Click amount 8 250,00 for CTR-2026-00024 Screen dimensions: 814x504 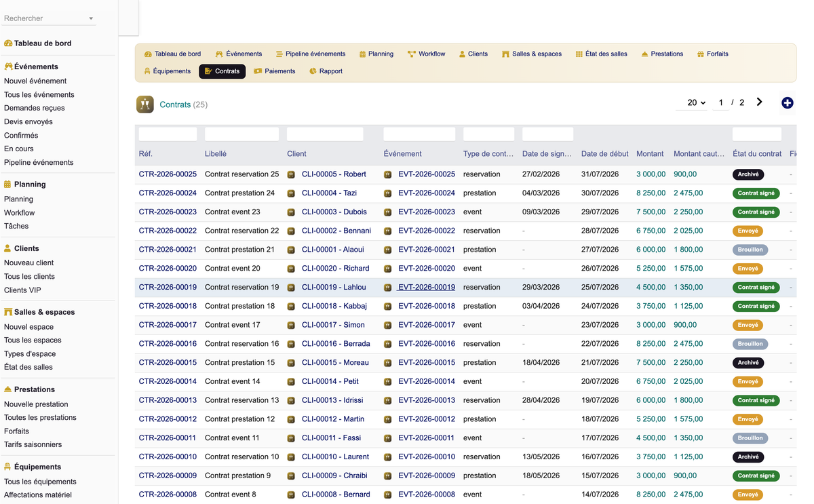click(x=651, y=193)
